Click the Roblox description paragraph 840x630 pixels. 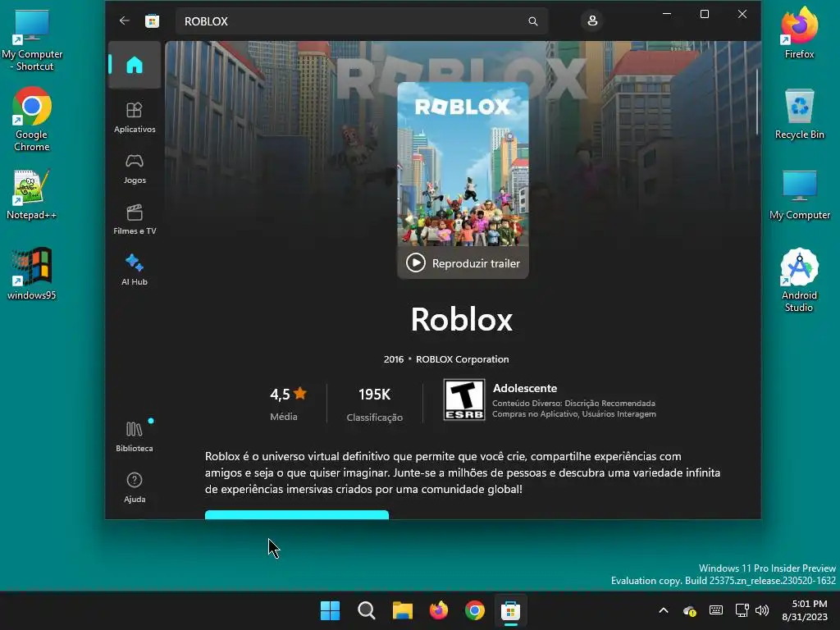463,472
